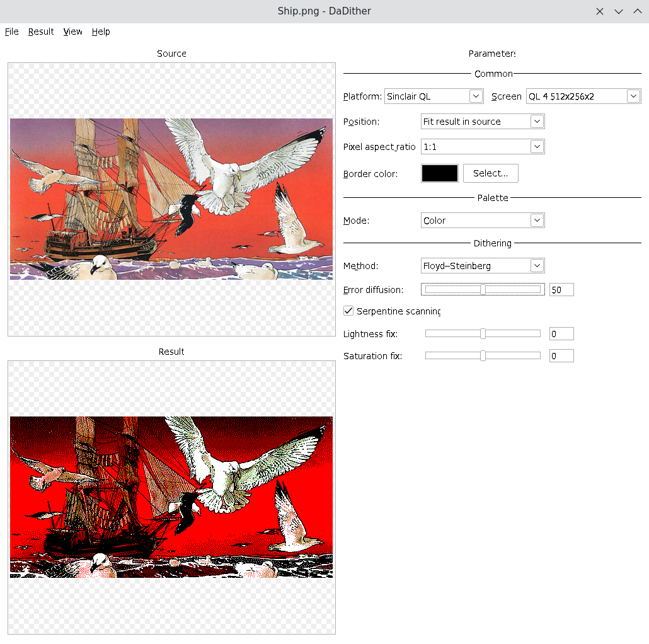This screenshot has height=644, width=649.
Task: Close the DaDither window
Action: (x=600, y=11)
